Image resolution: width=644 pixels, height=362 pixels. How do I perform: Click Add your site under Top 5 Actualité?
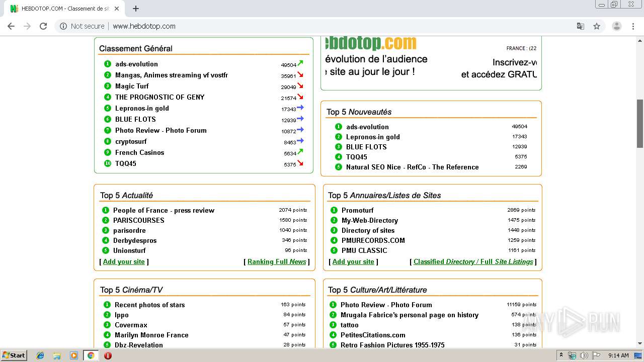coord(124,261)
